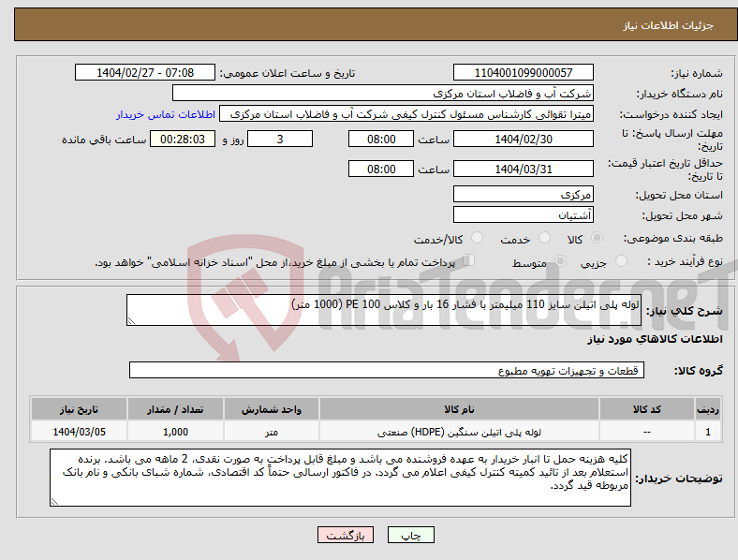Click the price validity date 1404/03/31
Screen dimensions: 738x560
[x=524, y=169]
